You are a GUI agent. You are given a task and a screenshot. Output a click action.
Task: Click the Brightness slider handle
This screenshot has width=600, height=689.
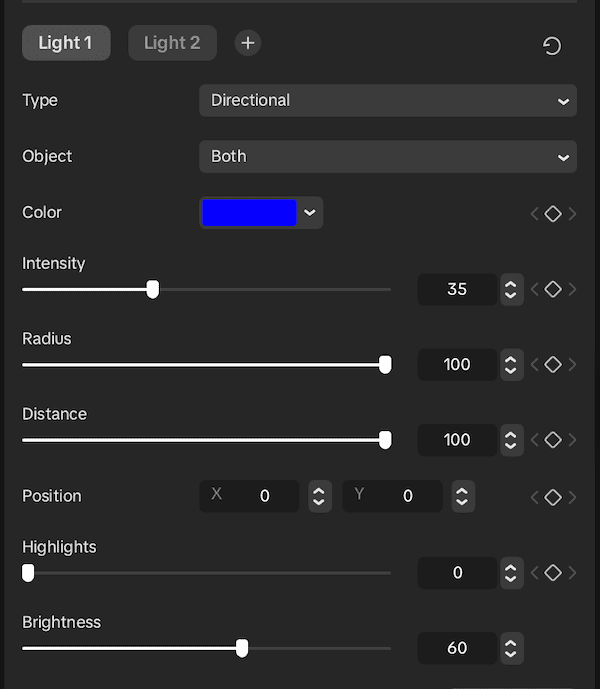pyautogui.click(x=242, y=648)
